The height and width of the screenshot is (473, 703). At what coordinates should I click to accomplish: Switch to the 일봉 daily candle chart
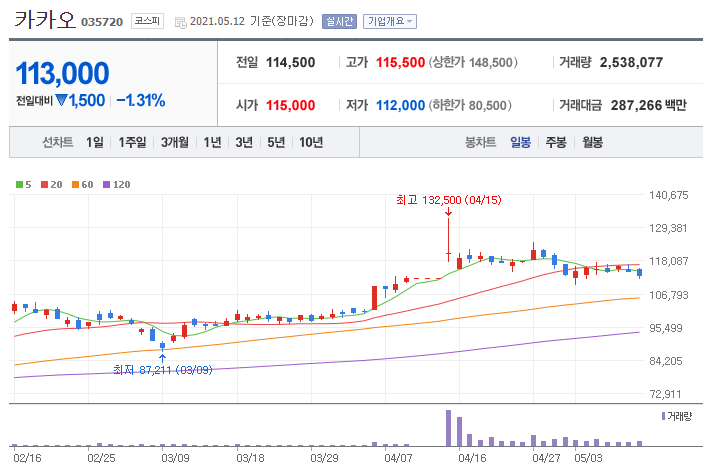point(521,142)
